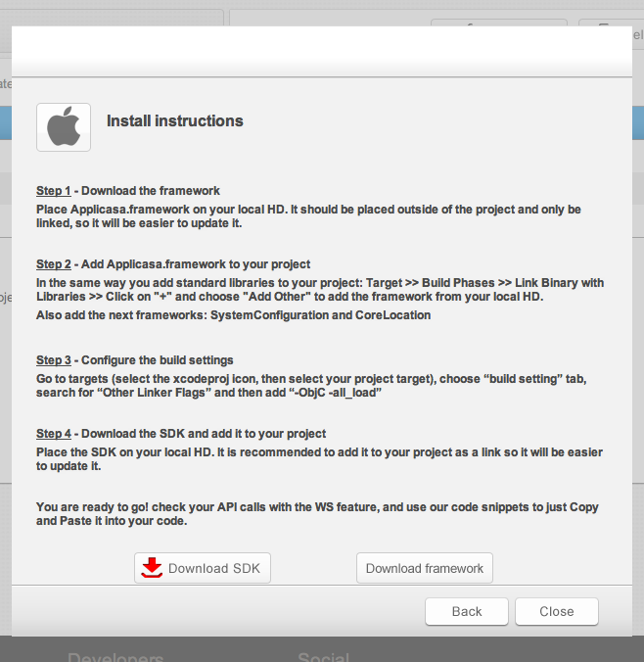Download the SDK package

(203, 568)
